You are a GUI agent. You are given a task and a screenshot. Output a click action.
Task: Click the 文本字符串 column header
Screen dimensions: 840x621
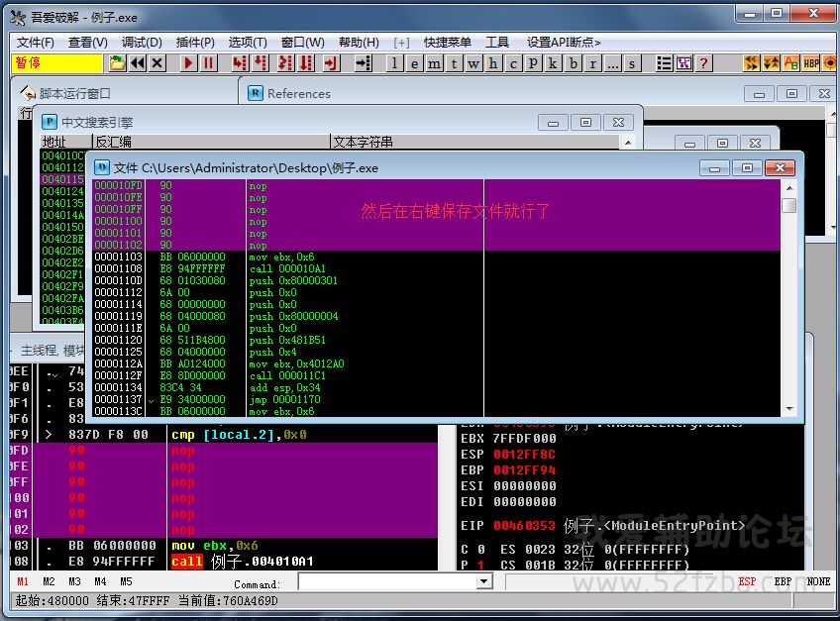[x=363, y=142]
